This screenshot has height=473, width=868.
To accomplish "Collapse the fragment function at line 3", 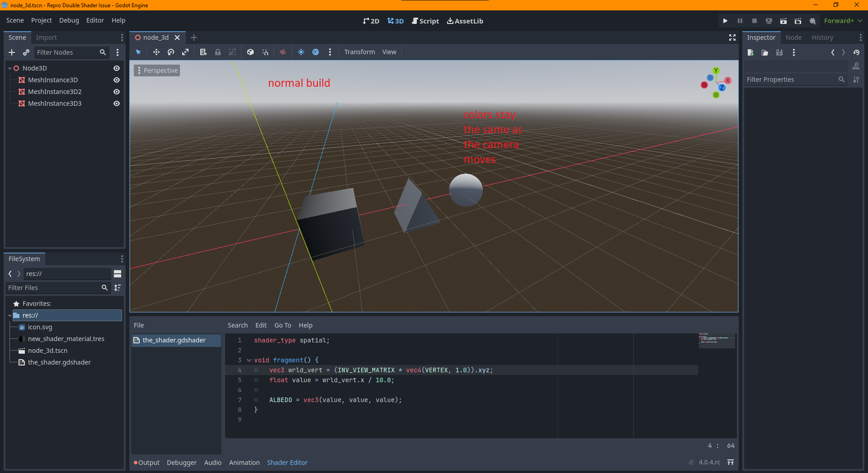I will pos(249,360).
